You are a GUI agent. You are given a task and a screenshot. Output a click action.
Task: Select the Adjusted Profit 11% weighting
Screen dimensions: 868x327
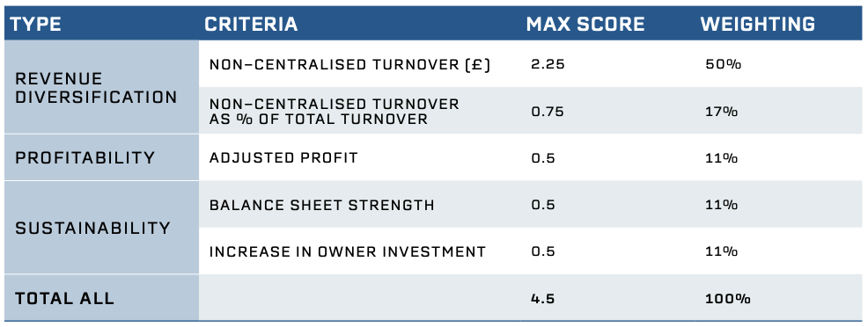coord(721,158)
